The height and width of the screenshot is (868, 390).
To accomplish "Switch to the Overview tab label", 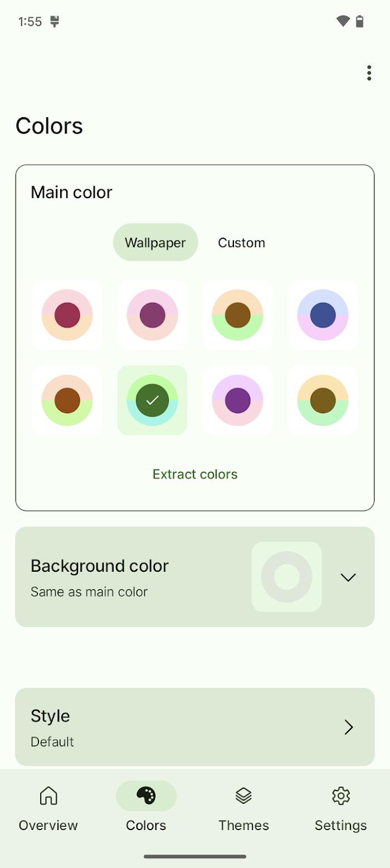I will tap(48, 825).
